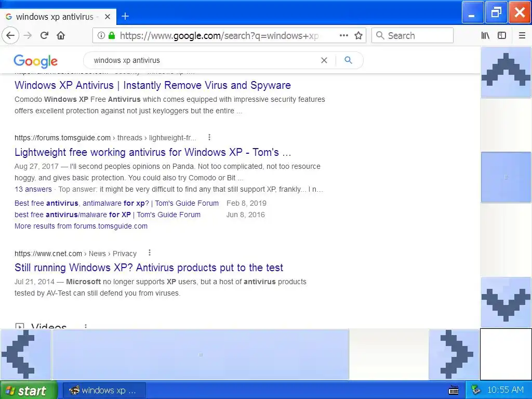Close the windows xp antivirus tab
Viewport: 532px width, 399px height.
108,17
